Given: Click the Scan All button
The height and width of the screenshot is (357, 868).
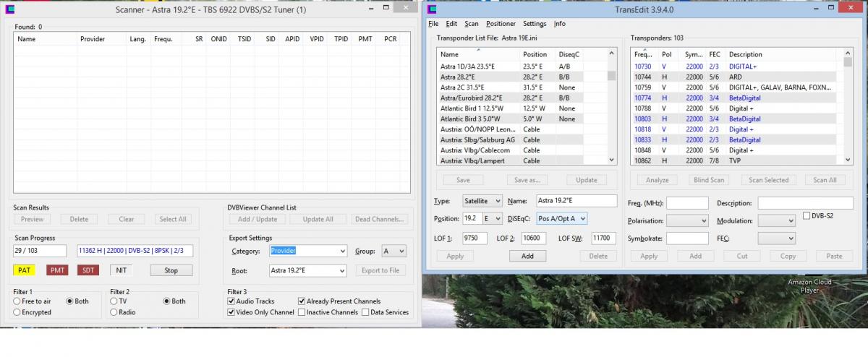Looking at the screenshot, I should 825,180.
